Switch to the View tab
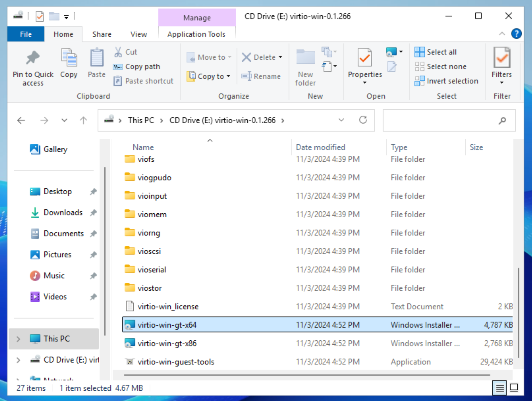This screenshot has width=532, height=401. pos(138,34)
